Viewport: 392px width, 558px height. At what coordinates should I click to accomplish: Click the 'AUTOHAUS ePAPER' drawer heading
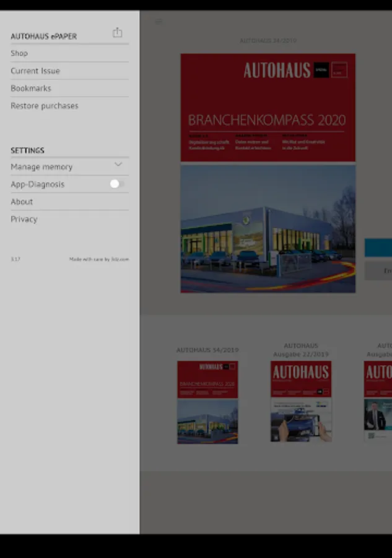click(44, 37)
